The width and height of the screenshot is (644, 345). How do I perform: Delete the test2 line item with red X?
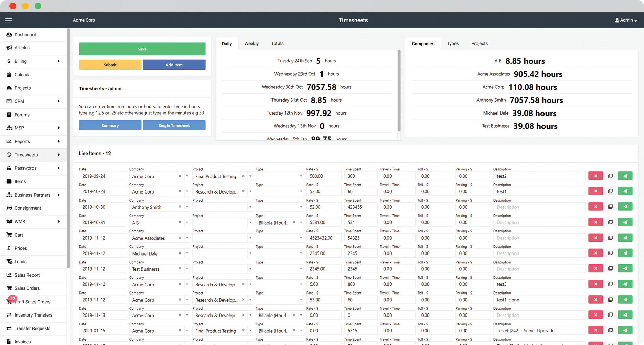(x=595, y=176)
